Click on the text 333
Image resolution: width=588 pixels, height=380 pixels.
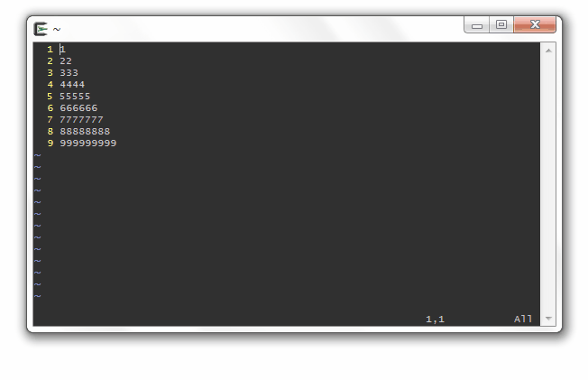pos(69,72)
